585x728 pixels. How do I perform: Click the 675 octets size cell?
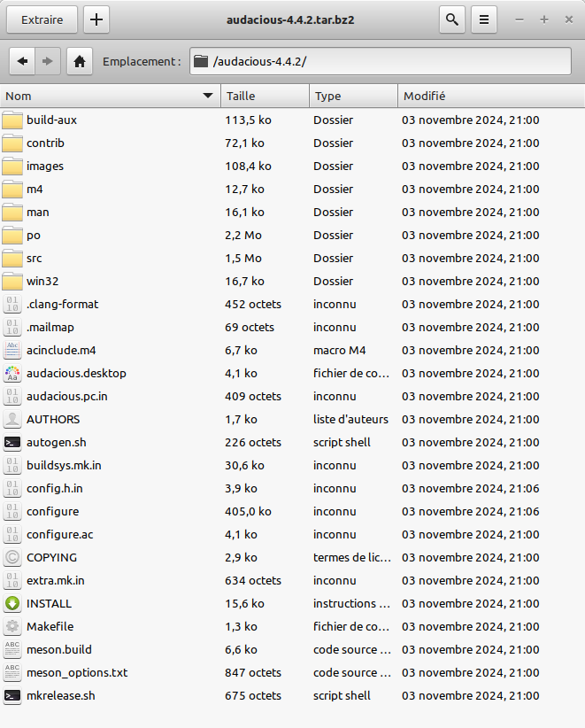(253, 695)
